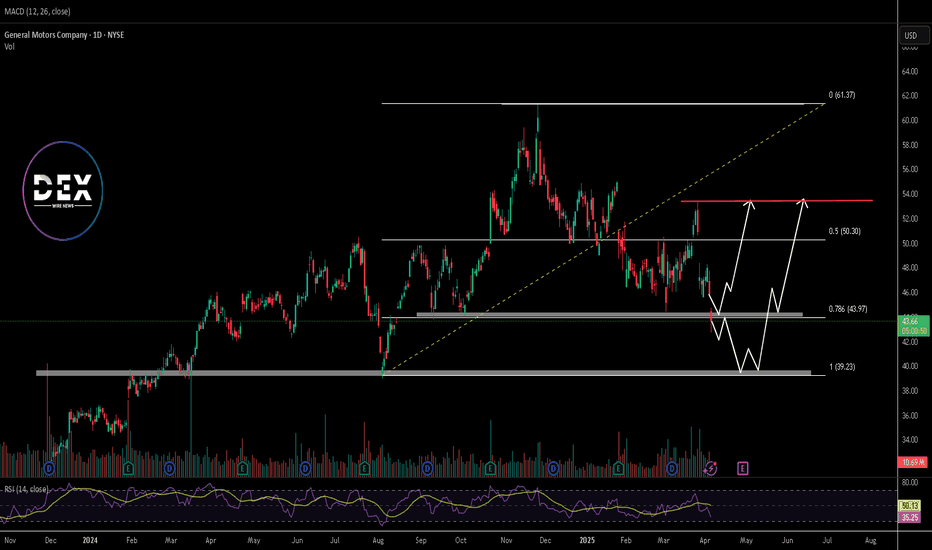Screen dimensions: 932x550
Task: Select the Fibonacci 0.786 (43.97) level label
Action: click(848, 309)
